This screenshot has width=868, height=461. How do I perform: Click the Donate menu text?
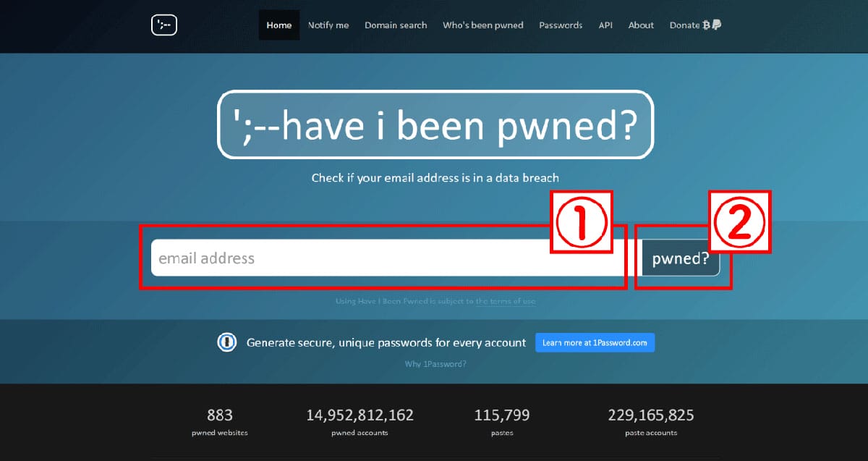tap(684, 25)
